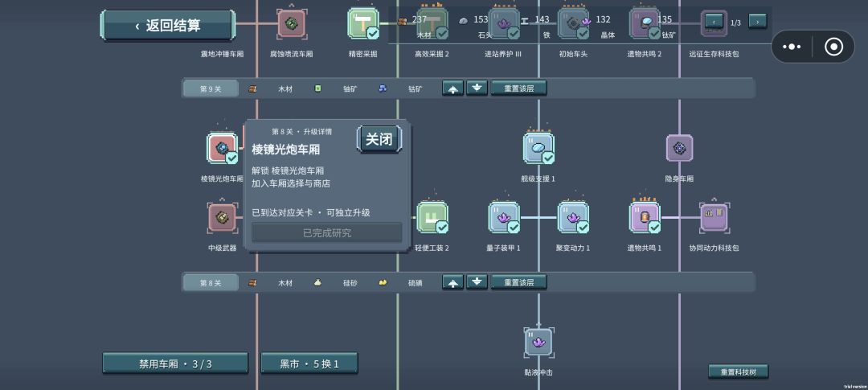Click the 硅砂 resource icon in 第 8 关 bar

click(x=317, y=282)
